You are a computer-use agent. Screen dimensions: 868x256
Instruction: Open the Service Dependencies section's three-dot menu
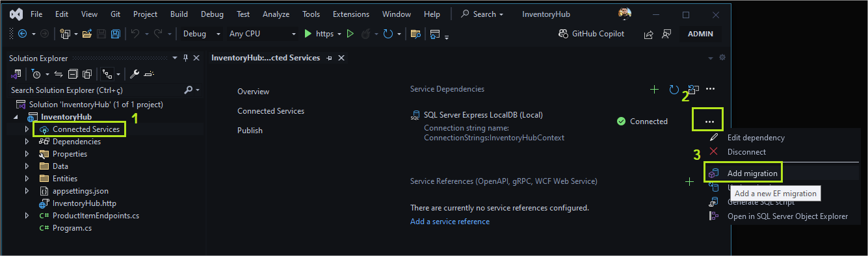pos(711,89)
